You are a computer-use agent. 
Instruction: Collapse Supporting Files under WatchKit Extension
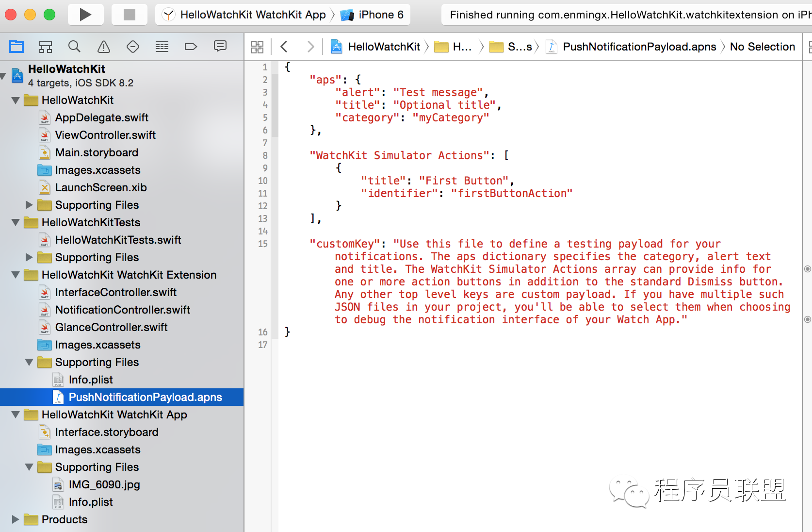29,363
